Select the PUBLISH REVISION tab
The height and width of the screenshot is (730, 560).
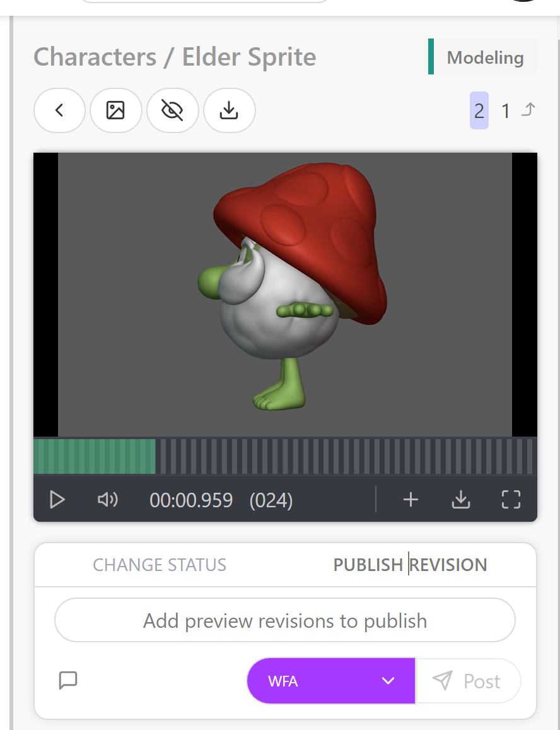pos(409,565)
